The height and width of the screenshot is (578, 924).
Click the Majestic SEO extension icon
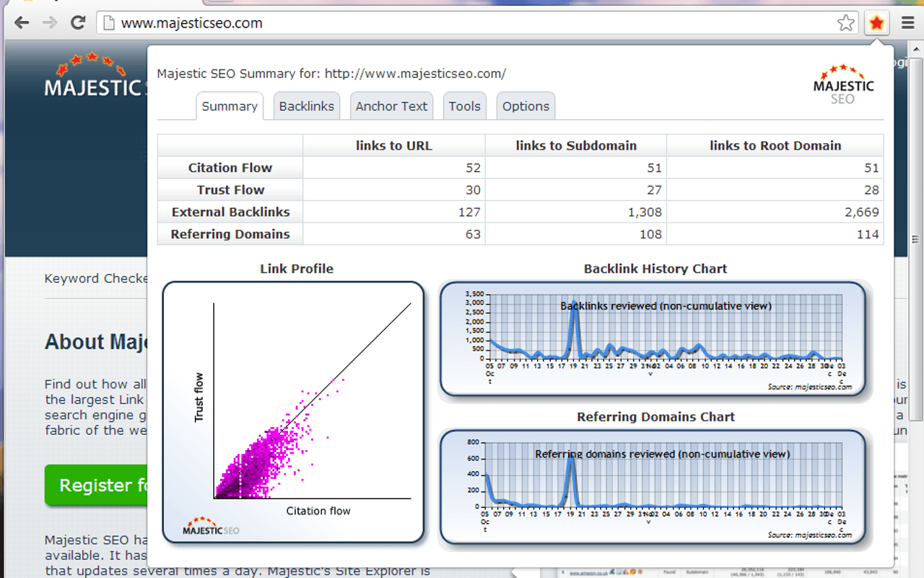coord(876,23)
